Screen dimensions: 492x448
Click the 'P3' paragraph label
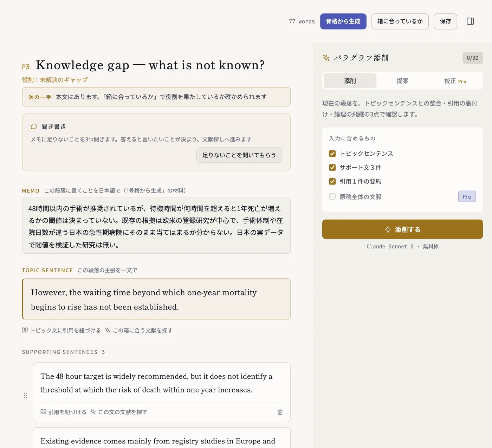coord(26,67)
